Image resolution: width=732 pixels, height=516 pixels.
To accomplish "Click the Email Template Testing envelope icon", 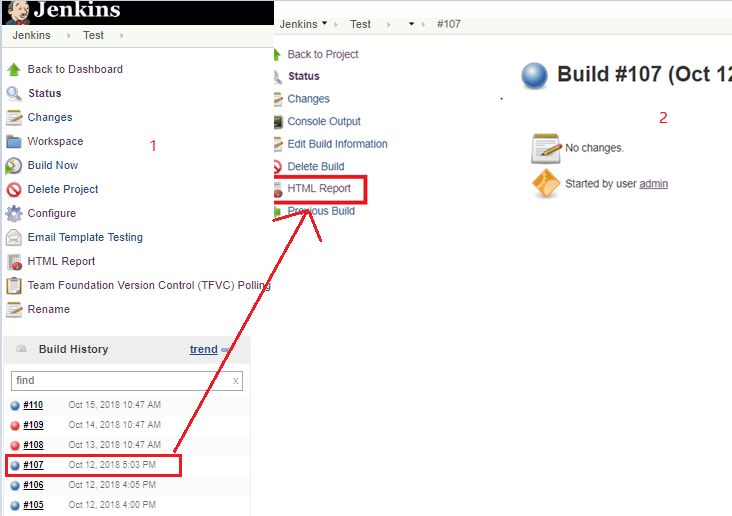I will [14, 237].
